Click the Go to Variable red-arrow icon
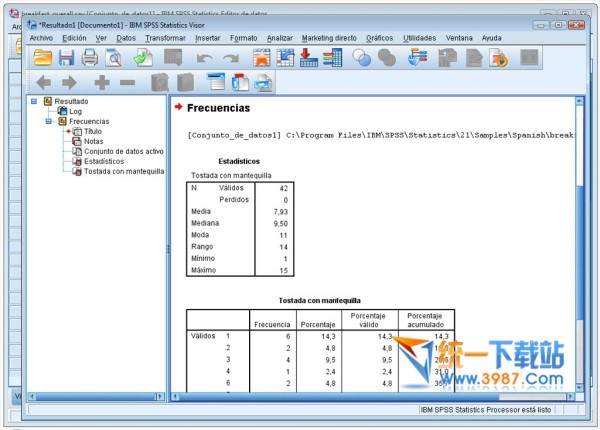The height and width of the screenshot is (430, 600). coord(308,58)
